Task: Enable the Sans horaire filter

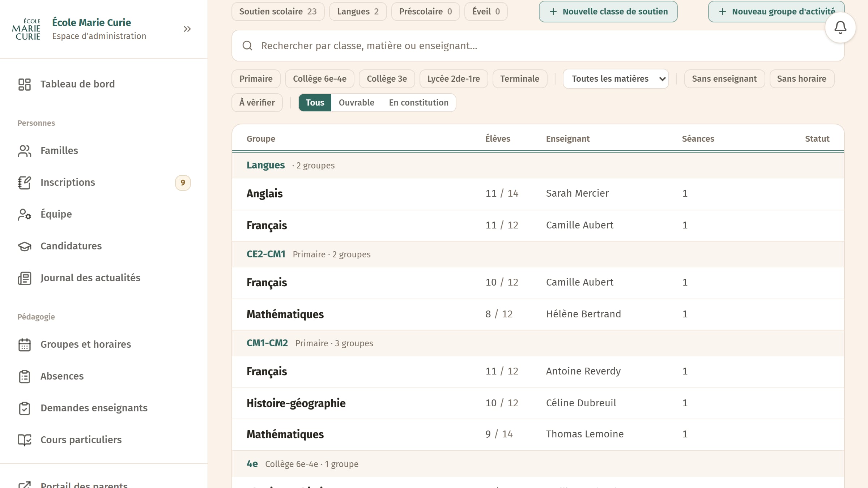Action: click(x=802, y=79)
